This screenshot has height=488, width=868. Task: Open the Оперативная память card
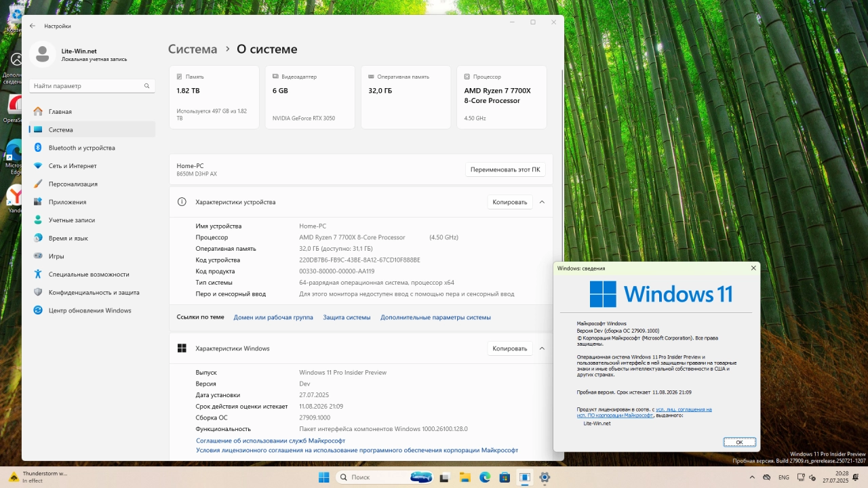406,97
